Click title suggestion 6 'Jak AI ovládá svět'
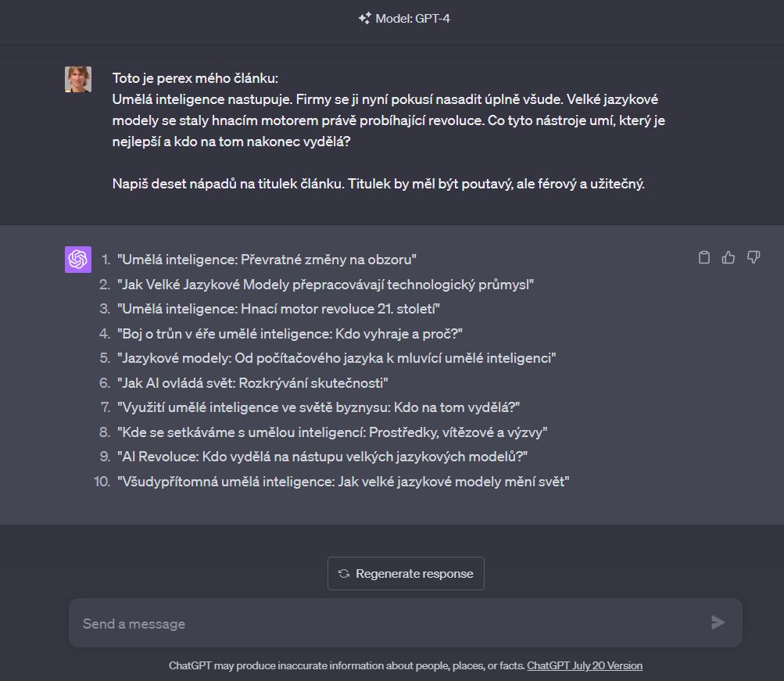This screenshot has height=681, width=784. point(252,383)
